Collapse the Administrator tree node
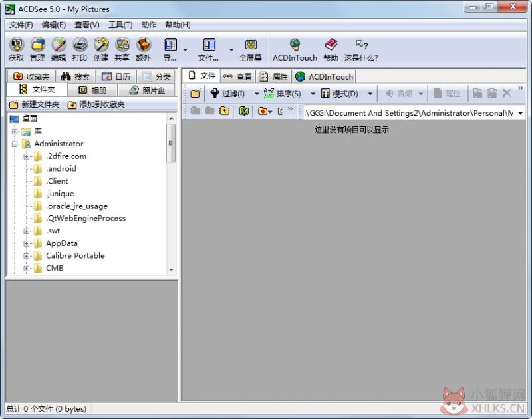532x419 pixels. click(15, 144)
